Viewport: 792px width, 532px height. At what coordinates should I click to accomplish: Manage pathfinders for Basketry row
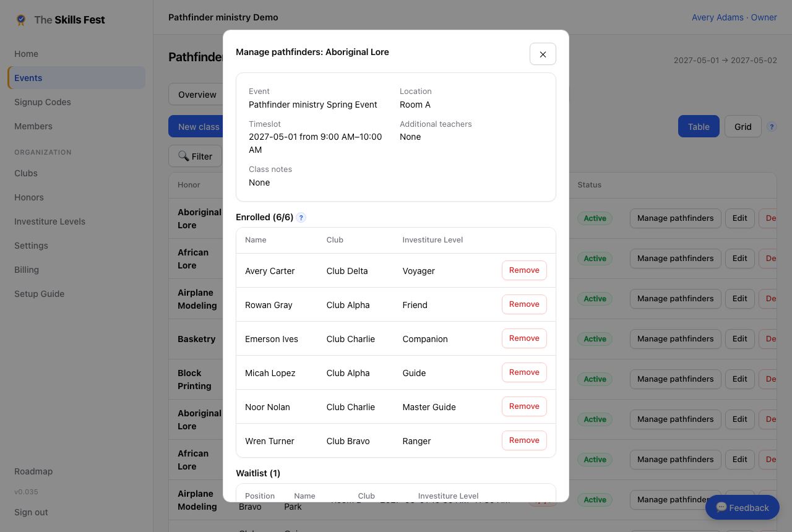point(675,338)
